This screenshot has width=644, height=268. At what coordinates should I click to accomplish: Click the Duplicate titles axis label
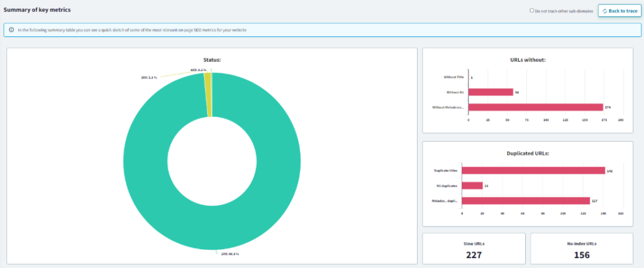pyautogui.click(x=446, y=170)
